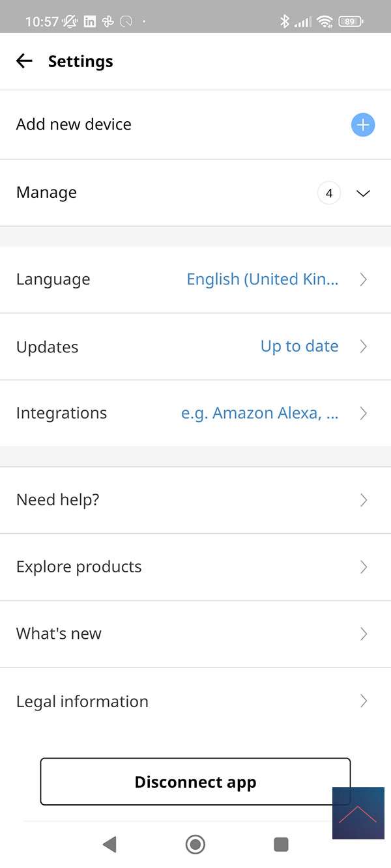Open Updates via its chevron arrow
Image resolution: width=391 pixels, height=868 pixels.
point(364,346)
